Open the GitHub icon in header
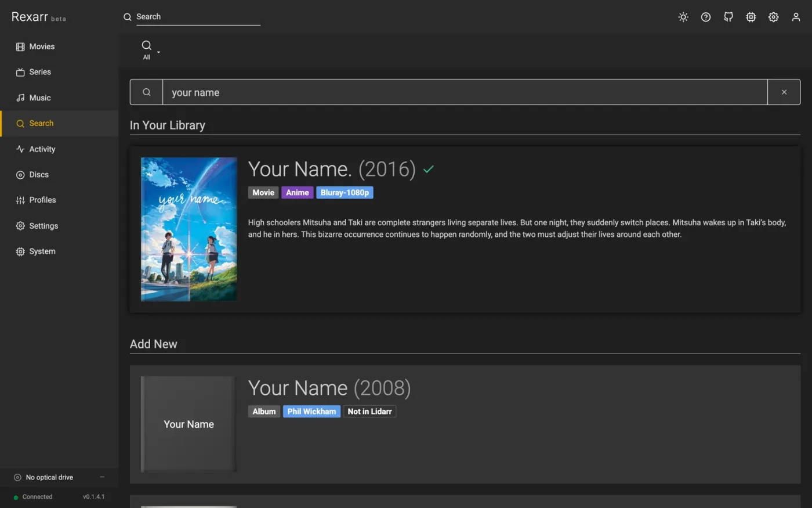This screenshot has height=508, width=812. [728, 17]
